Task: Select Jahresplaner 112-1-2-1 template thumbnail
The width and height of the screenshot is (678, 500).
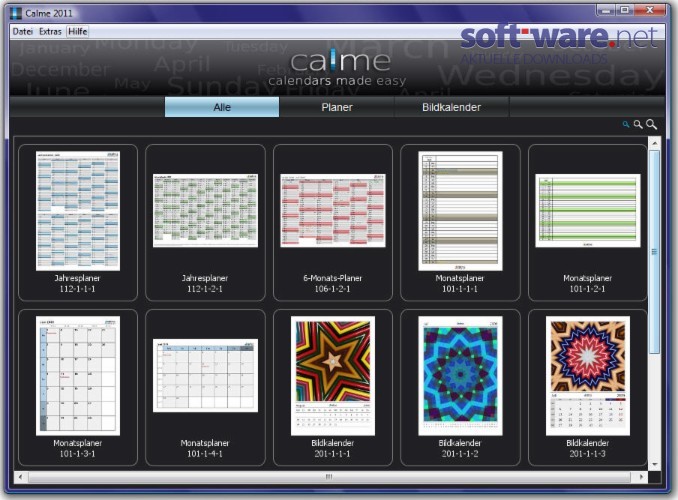Action: click(x=205, y=211)
